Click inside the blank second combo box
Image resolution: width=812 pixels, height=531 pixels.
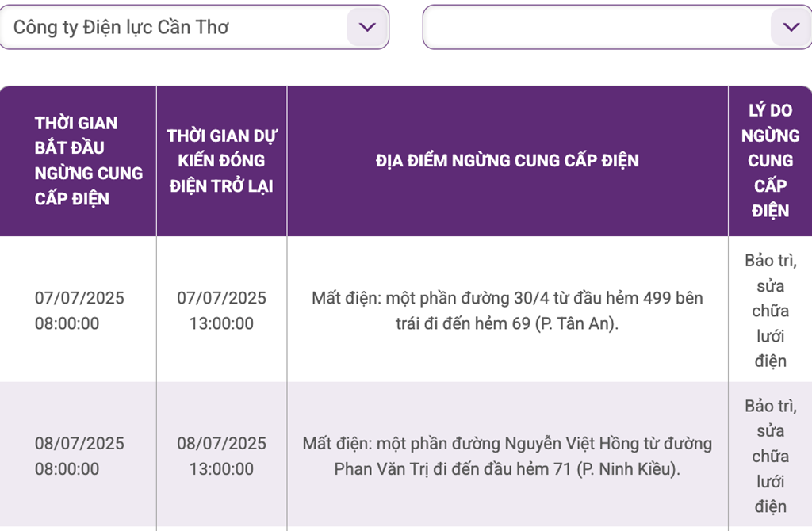coord(596,27)
